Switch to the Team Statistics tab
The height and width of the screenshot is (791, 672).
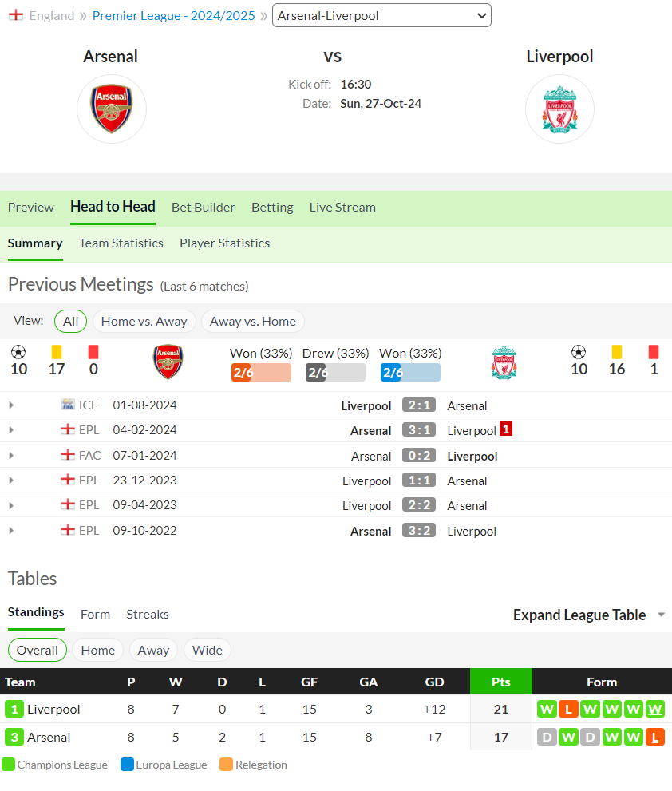[x=121, y=243]
